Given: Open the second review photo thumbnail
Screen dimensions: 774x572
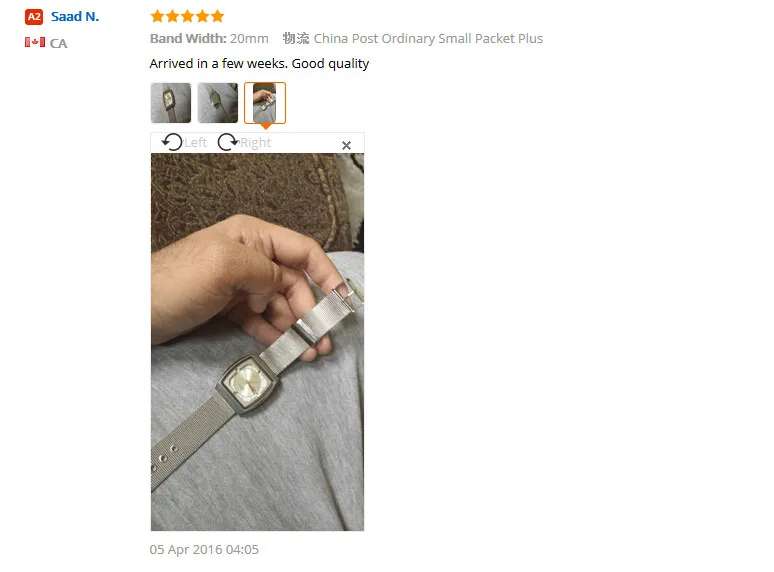Looking at the screenshot, I should pyautogui.click(x=218, y=103).
